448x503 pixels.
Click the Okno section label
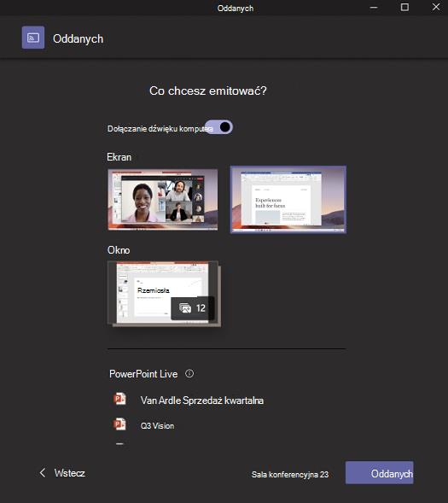click(x=119, y=250)
